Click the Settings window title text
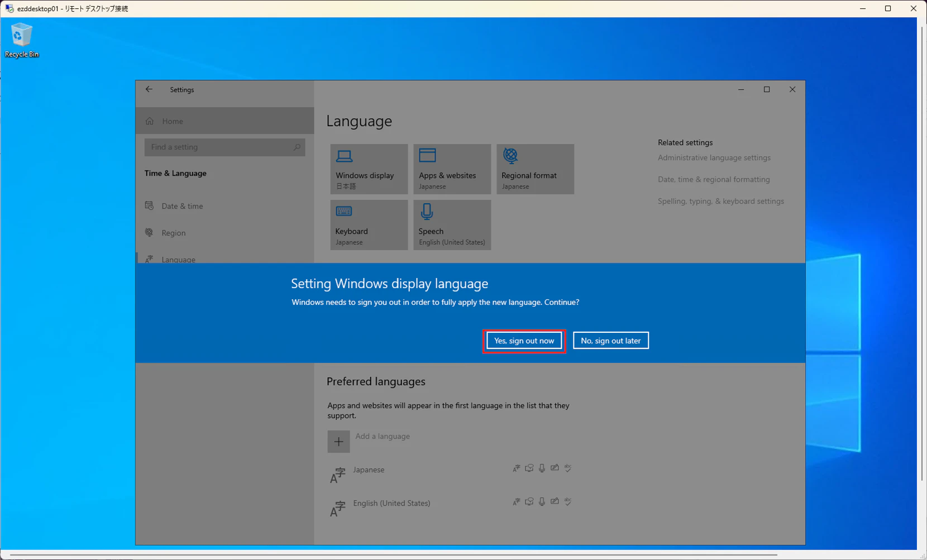Screen dimensions: 927x560 click(182, 90)
